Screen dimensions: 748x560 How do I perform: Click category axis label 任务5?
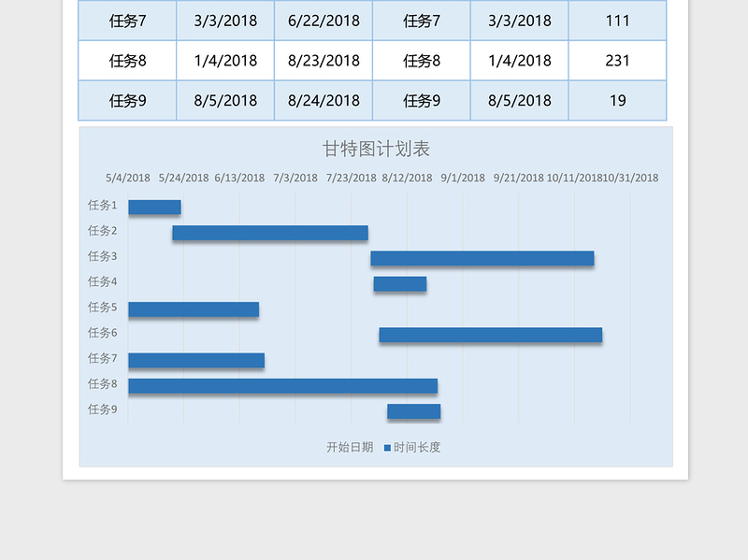tap(105, 307)
